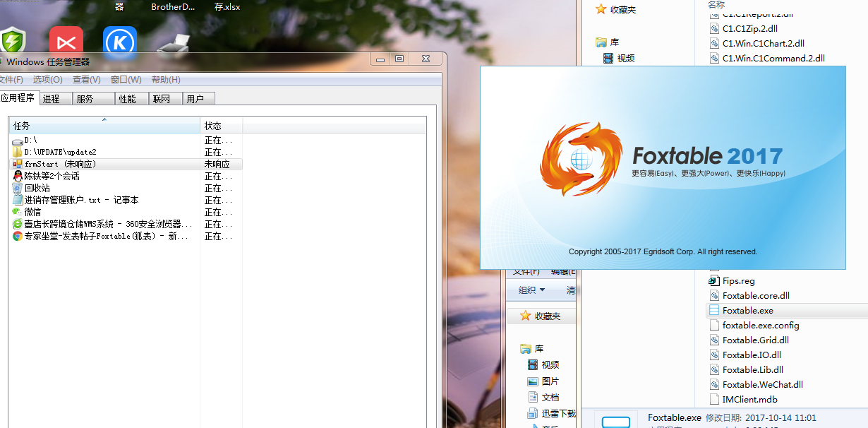This screenshot has height=428, width=868.
Task: Click the 360 browser icon for 壹店长跨境仓储WMS系统
Action: (x=18, y=224)
